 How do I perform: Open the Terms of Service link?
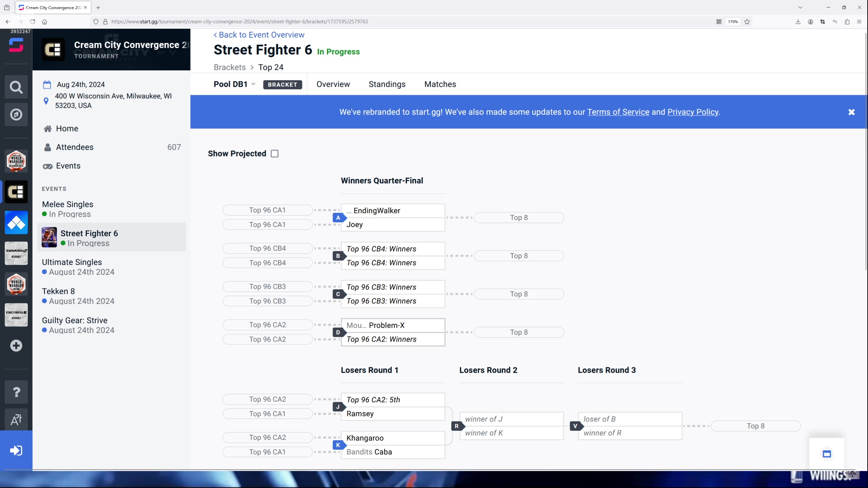pyautogui.click(x=618, y=112)
